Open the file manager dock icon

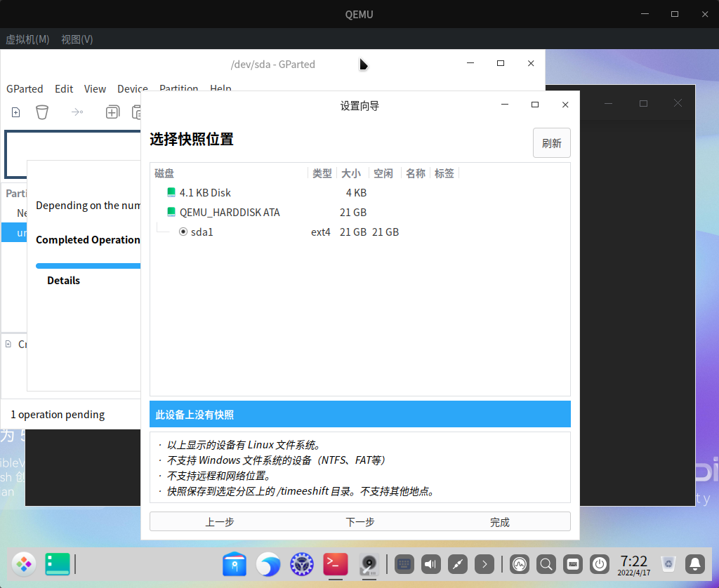[235, 564]
